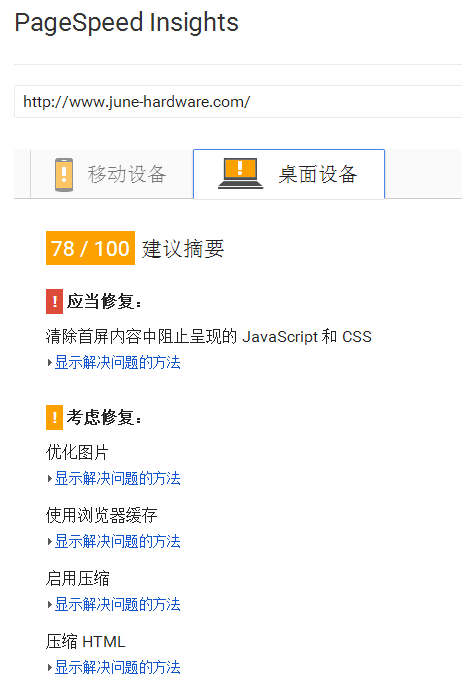Screen dimensions: 462x684
Task: Click 清除首屏内容中阻止呈现的 JavaScript 和 CSS text
Action: point(209,337)
